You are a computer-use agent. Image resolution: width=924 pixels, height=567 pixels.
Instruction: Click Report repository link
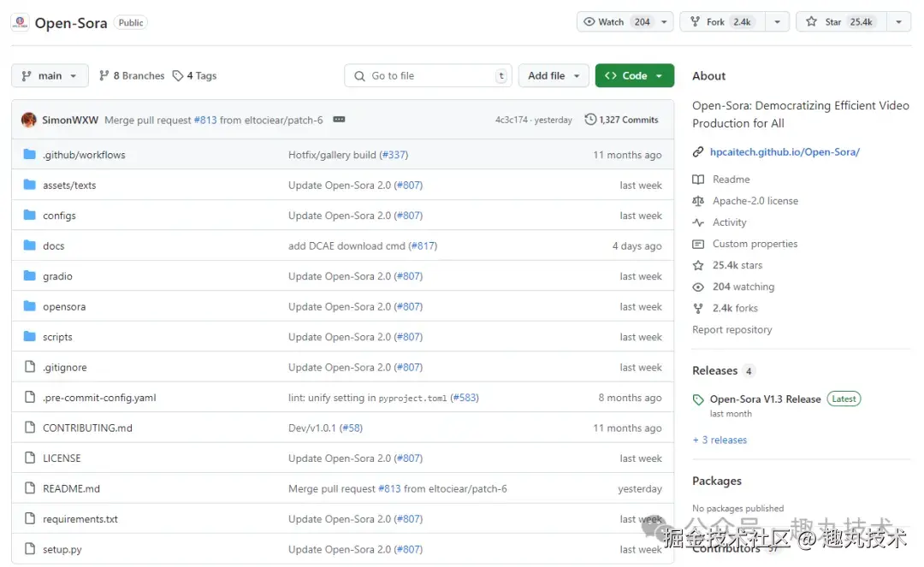tap(731, 330)
